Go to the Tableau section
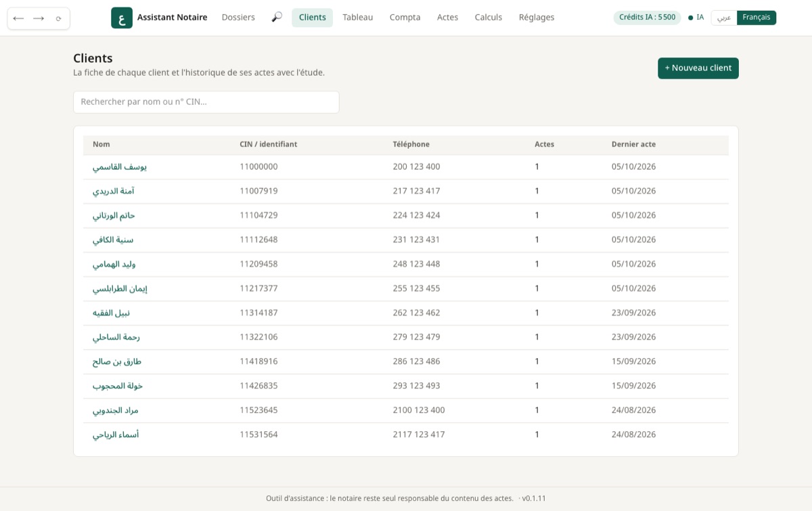812x511 pixels. pos(358,18)
